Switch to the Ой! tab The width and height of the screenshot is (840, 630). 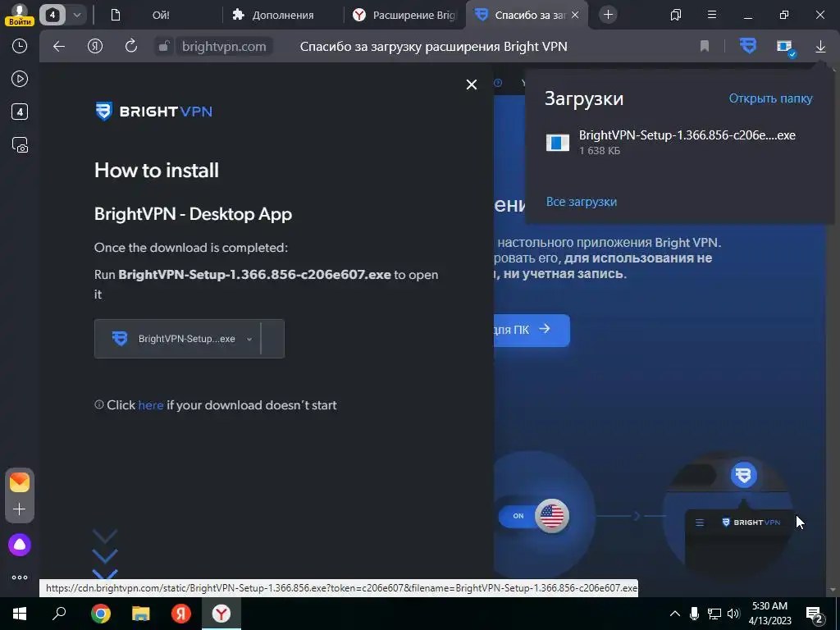coord(161,15)
